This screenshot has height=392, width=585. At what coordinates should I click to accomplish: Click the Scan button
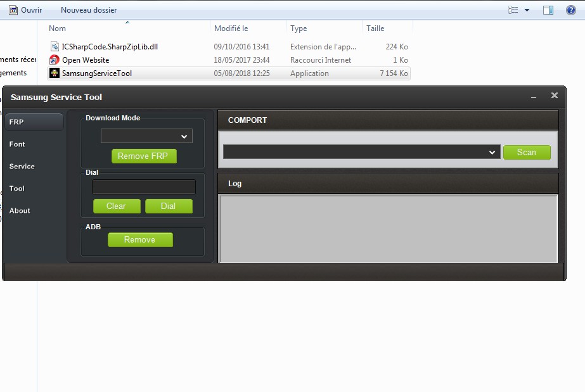526,152
